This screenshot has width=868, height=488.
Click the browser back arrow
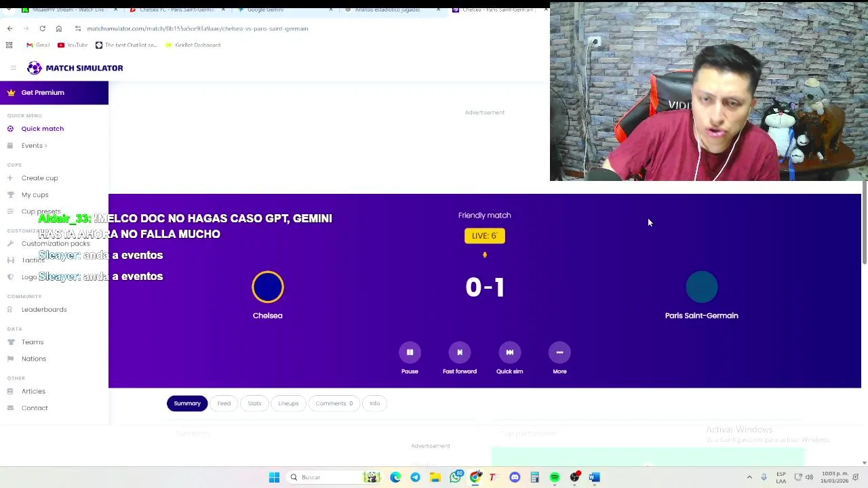(x=9, y=28)
